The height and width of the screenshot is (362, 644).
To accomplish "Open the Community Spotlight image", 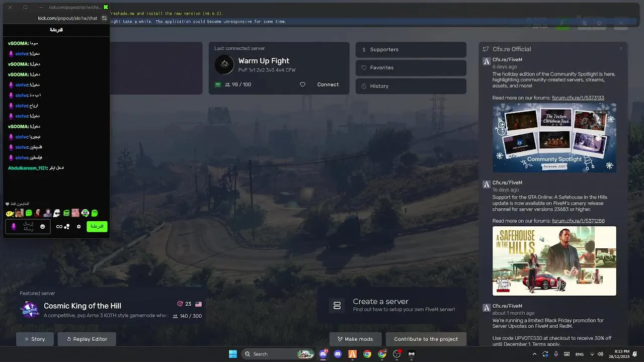I will (x=554, y=138).
